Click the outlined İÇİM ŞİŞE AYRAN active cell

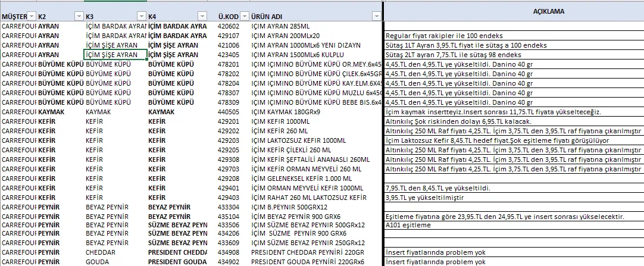pyautogui.click(x=115, y=55)
